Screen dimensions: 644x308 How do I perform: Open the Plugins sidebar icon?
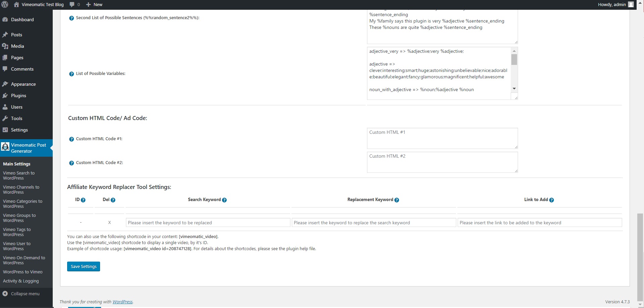tap(5, 95)
